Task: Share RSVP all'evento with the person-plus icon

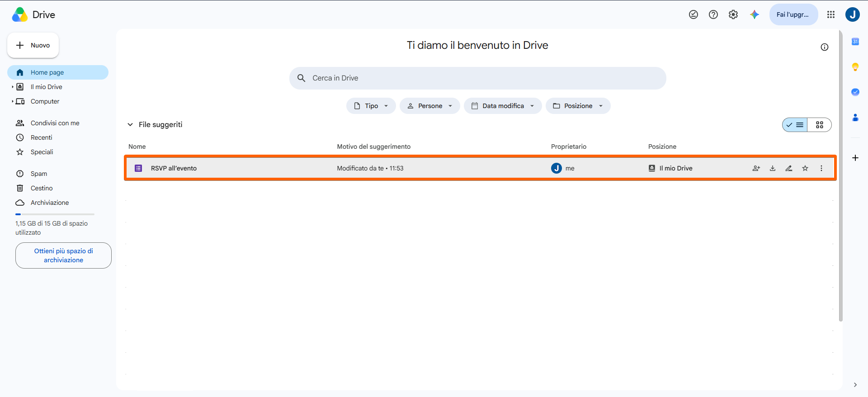Action: 756,168
